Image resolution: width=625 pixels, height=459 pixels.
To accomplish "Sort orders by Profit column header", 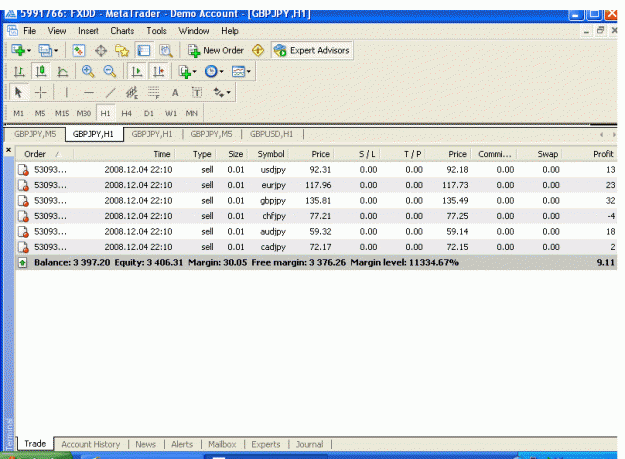I will tap(603, 154).
